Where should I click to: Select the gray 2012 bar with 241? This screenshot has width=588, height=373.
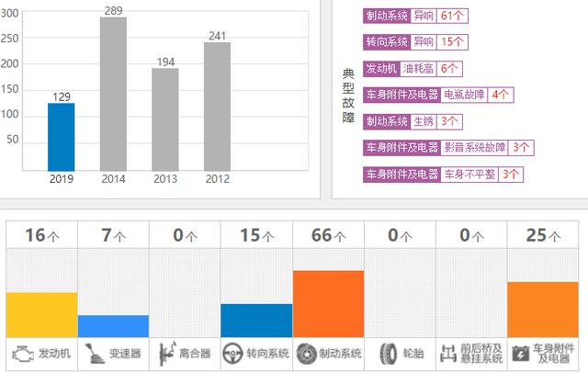[218, 107]
